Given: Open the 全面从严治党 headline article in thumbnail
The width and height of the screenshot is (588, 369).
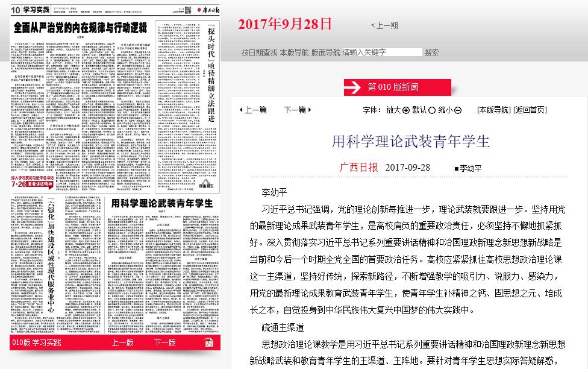Looking at the screenshot, I should (x=80, y=28).
